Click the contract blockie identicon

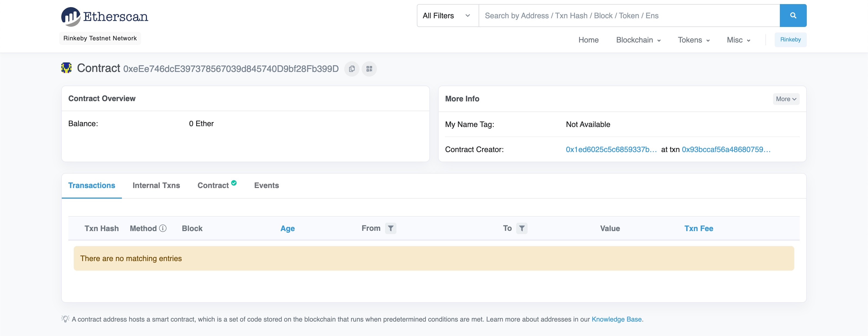click(x=66, y=68)
